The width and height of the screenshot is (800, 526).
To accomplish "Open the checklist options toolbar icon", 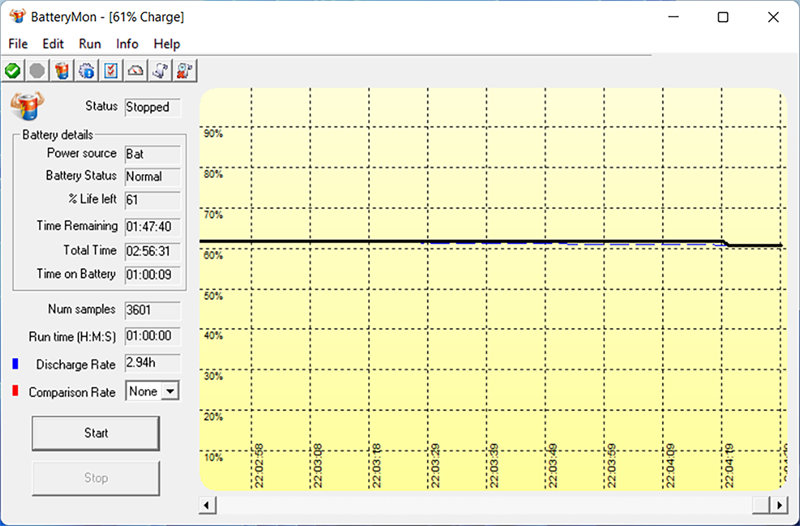I will tap(111, 70).
